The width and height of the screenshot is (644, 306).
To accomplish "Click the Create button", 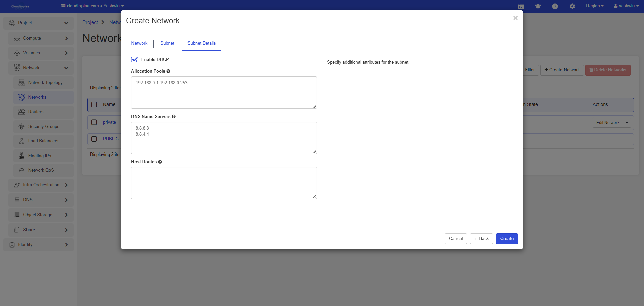I will [506, 239].
